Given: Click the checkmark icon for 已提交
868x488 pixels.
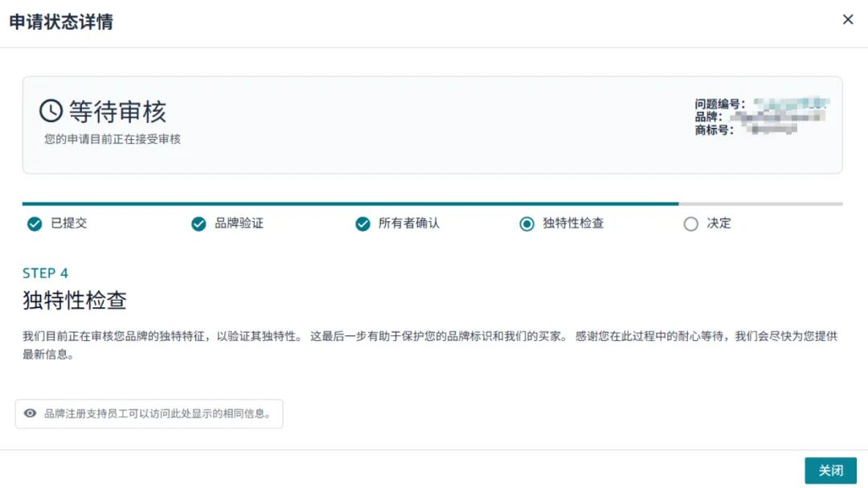Looking at the screenshot, I should tap(35, 224).
